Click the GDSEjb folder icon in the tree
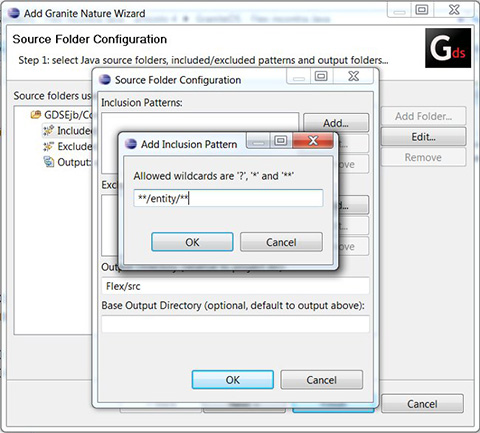This screenshot has width=480, height=433. pyautogui.click(x=36, y=115)
